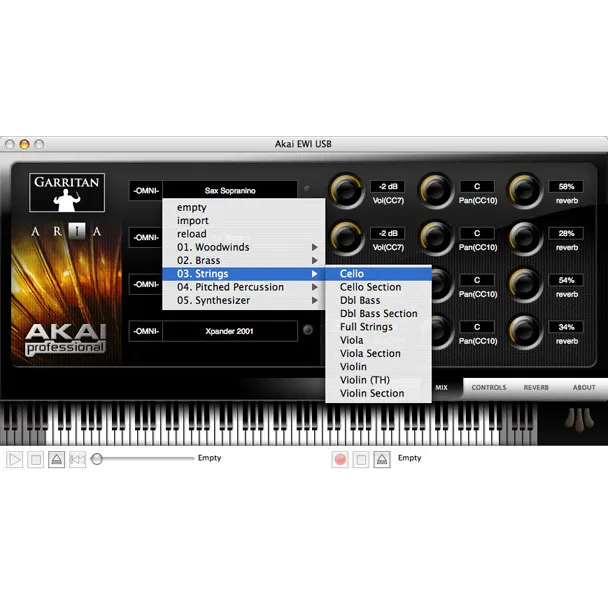
Task: Click the Garritan conductor logo
Action: [67, 192]
